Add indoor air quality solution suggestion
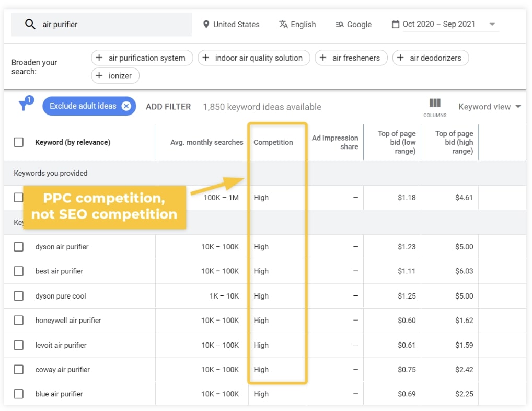This screenshot has width=532, height=411. coord(254,58)
